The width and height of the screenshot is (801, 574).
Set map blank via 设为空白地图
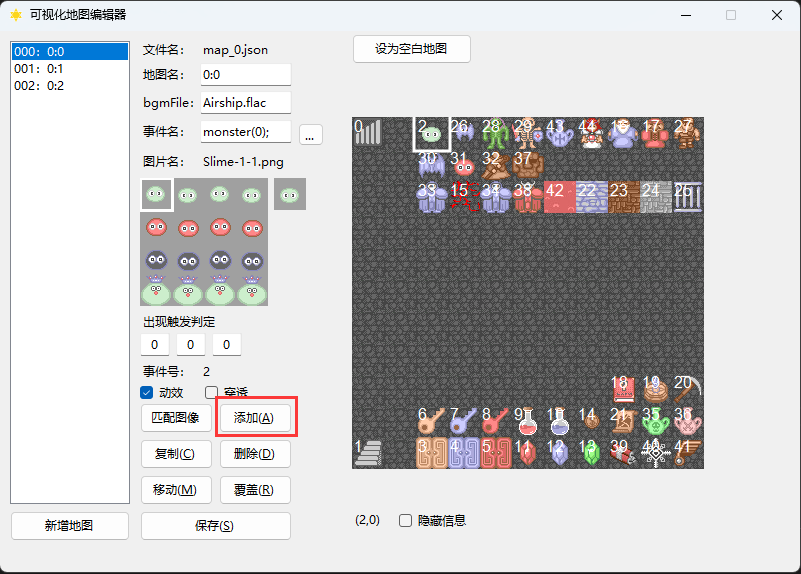coord(412,49)
